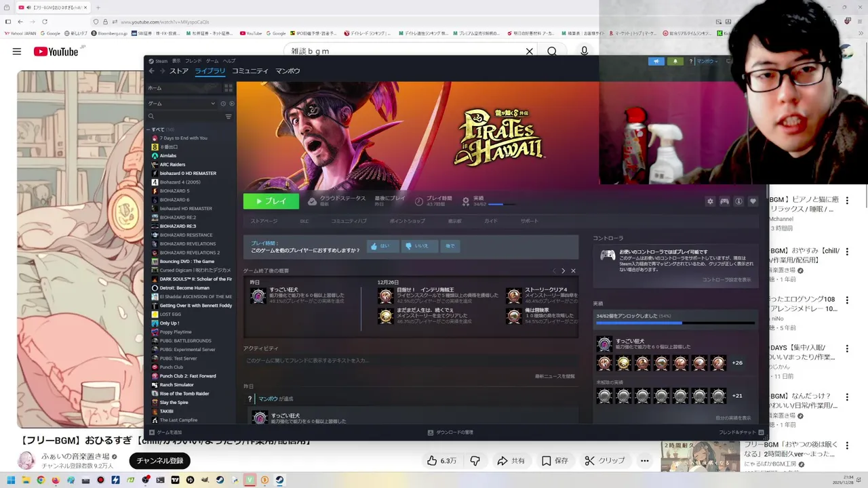Image resolution: width=868 pixels, height=488 pixels.
Task: Click the recent-activity clock icon in library sidebar
Action: [x=222, y=104]
